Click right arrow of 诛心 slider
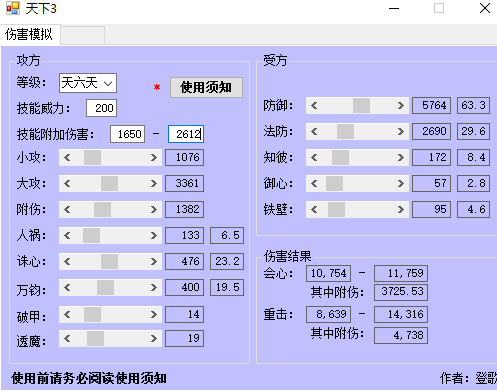Viewport: 497px width, 391px height. 154,261
